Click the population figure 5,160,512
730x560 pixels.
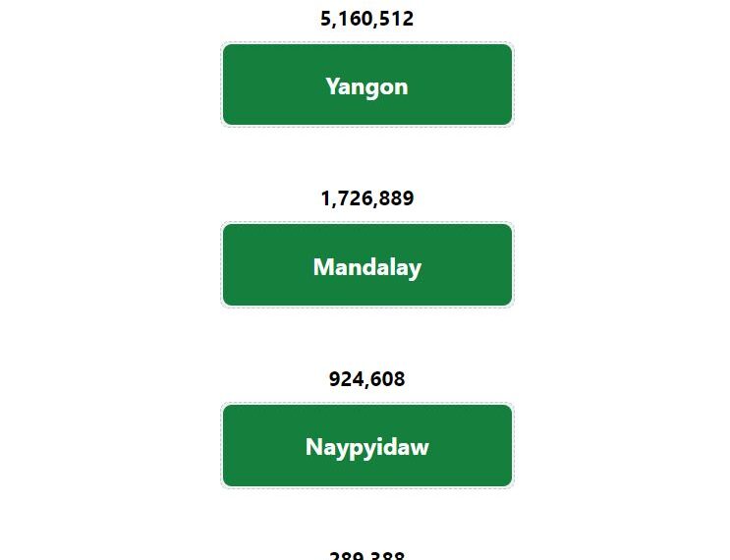366,19
